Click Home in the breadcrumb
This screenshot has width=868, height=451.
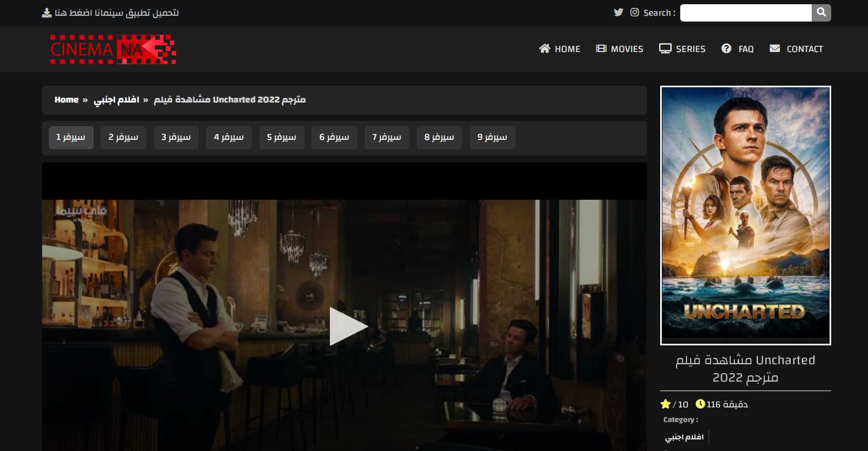pyautogui.click(x=66, y=100)
